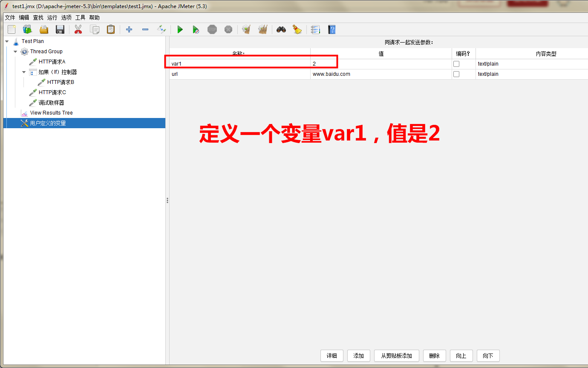This screenshot has height=368, width=588.
Task: Enable encoding checkbox for var1 row
Action: point(456,63)
